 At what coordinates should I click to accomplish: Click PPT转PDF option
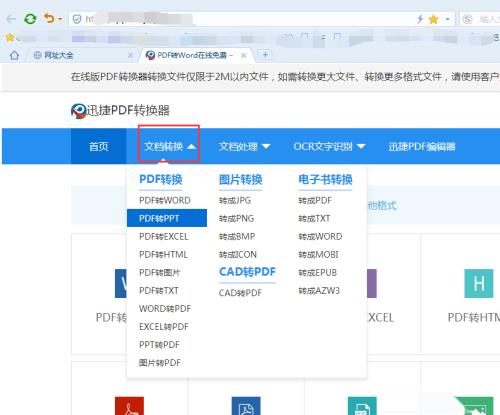[x=159, y=344]
